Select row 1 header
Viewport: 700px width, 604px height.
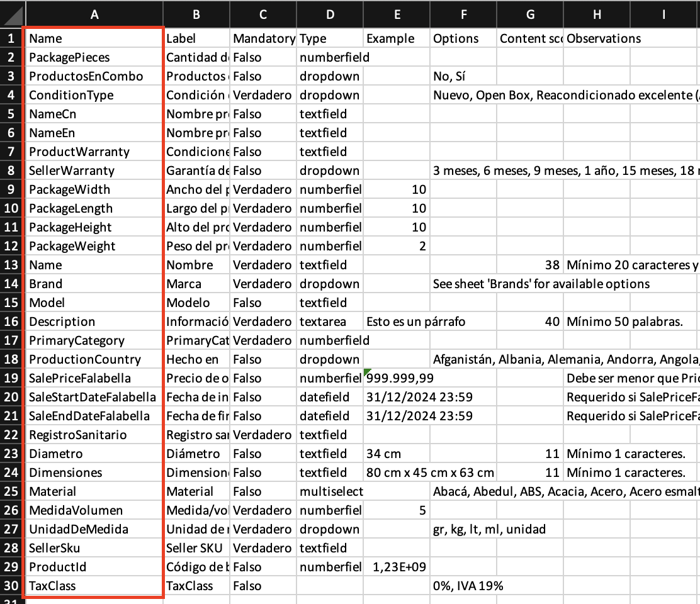click(12, 38)
